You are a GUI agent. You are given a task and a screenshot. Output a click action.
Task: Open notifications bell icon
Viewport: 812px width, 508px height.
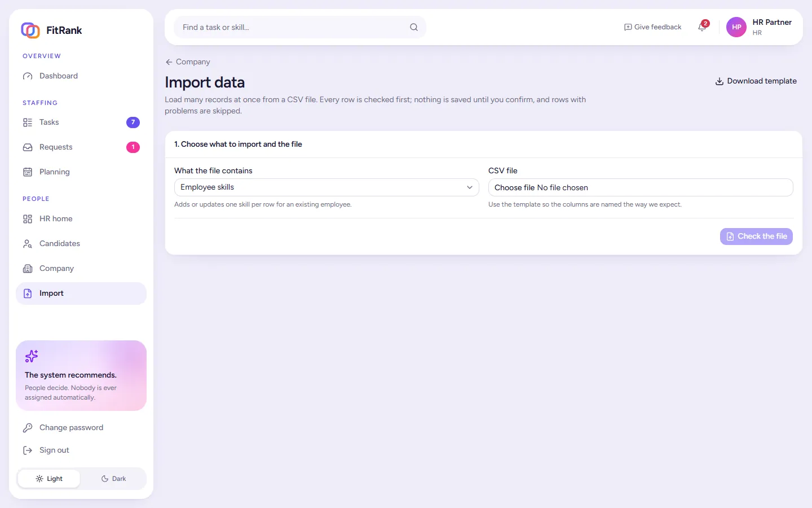(702, 27)
